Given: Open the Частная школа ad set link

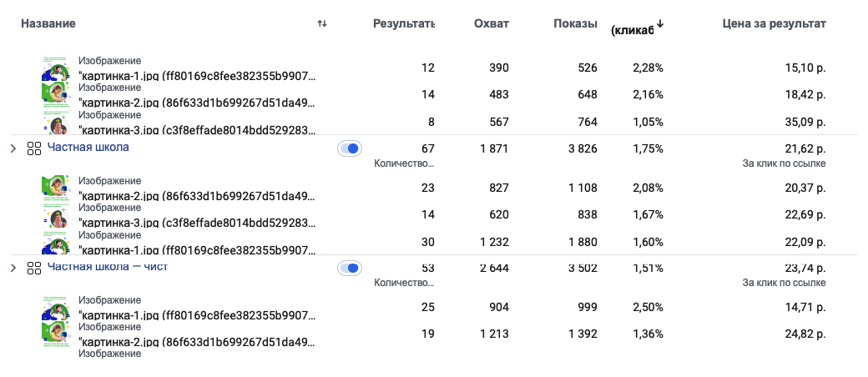Looking at the screenshot, I should pyautogui.click(x=88, y=148).
